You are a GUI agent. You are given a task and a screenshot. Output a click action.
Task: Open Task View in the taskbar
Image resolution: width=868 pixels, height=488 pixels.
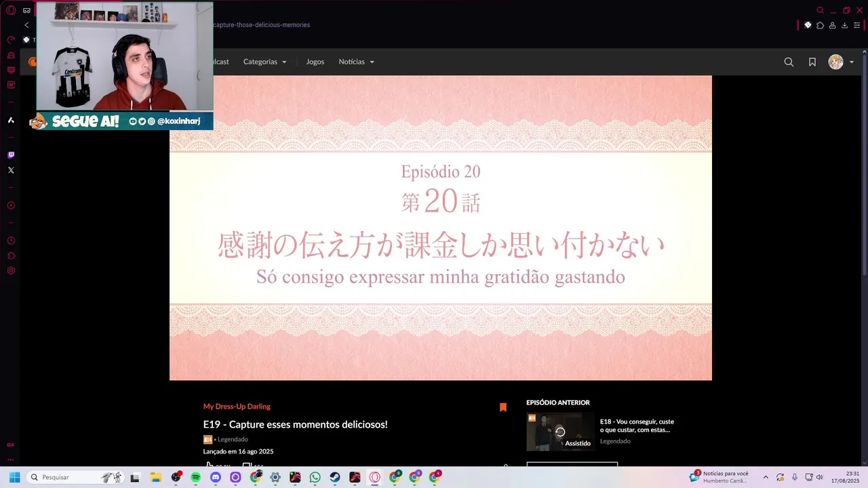[x=135, y=477]
